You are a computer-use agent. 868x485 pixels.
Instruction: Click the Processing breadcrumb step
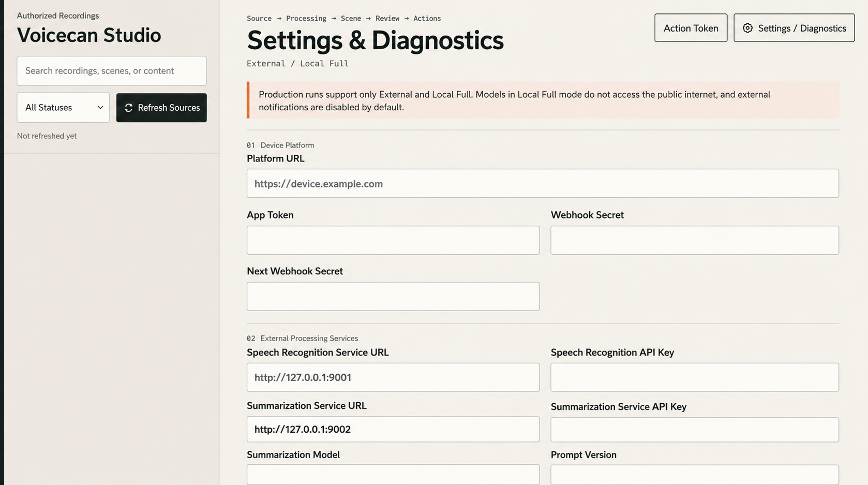(306, 18)
